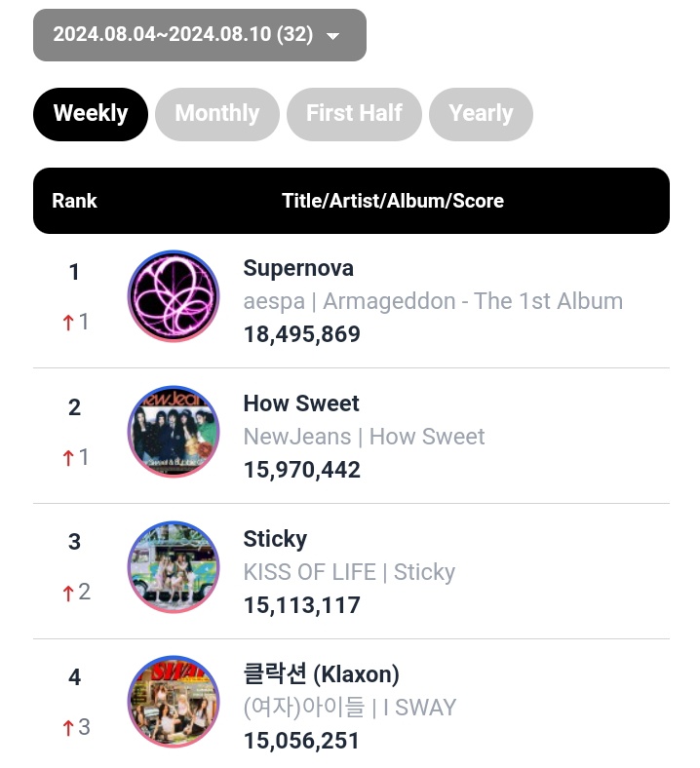Open the I SWAY album cover thumbnail

(174, 702)
